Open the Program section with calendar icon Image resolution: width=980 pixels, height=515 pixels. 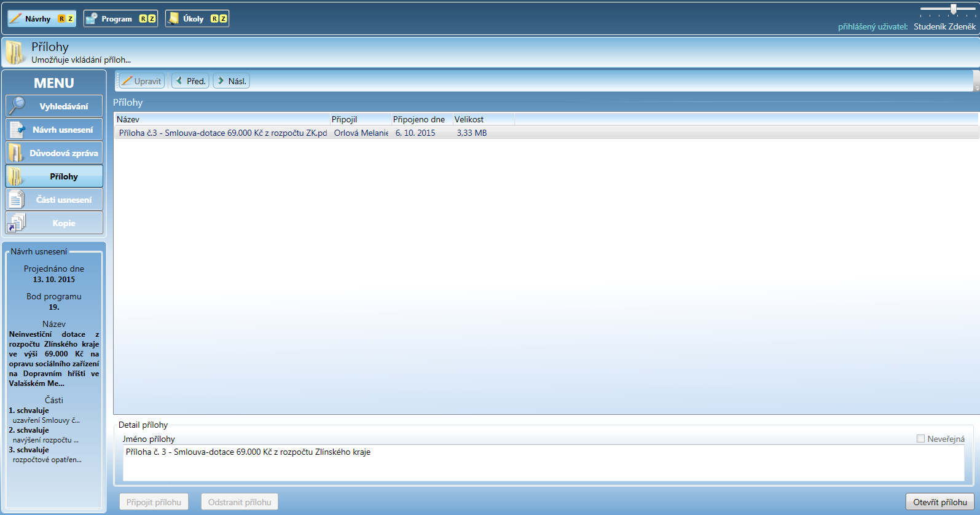pyautogui.click(x=120, y=18)
